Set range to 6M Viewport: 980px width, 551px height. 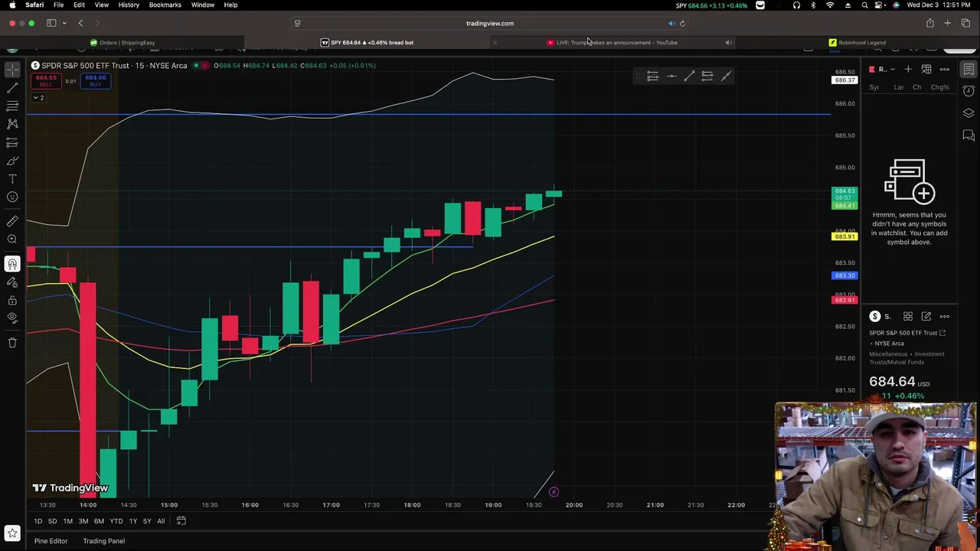coord(99,521)
